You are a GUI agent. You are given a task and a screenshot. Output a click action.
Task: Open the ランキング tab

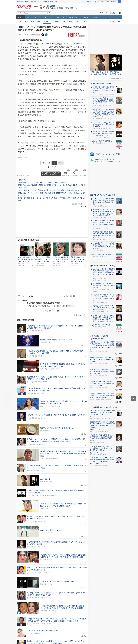[86, 17]
